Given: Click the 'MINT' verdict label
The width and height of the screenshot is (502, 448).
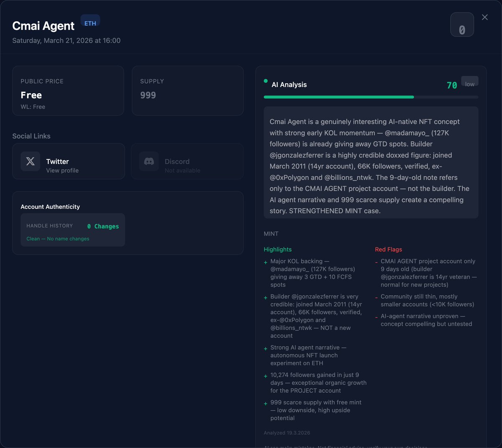Looking at the screenshot, I should pyautogui.click(x=271, y=234).
